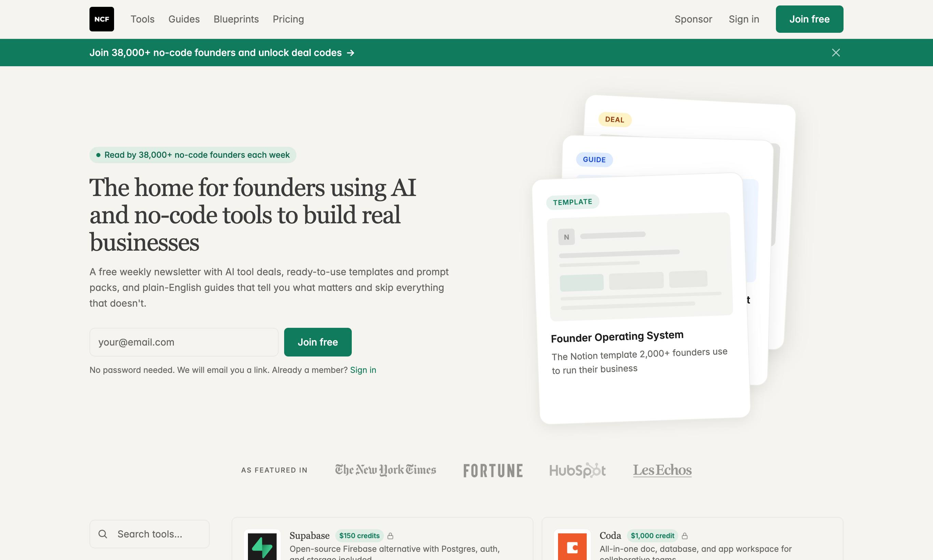Open the Pricing page

pyautogui.click(x=288, y=19)
